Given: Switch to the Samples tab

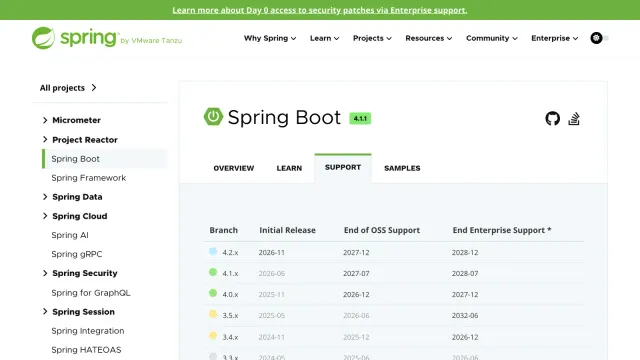Looking at the screenshot, I should [402, 168].
